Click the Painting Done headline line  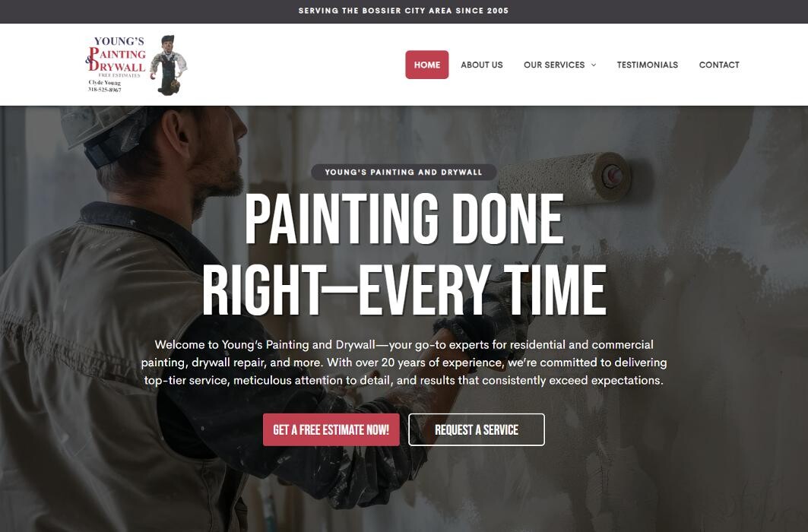pyautogui.click(x=404, y=219)
